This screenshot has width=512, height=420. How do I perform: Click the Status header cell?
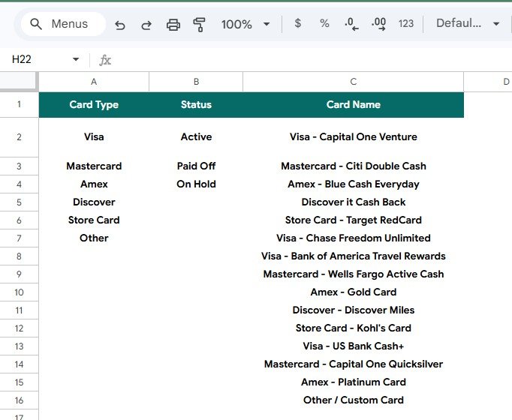click(x=196, y=105)
